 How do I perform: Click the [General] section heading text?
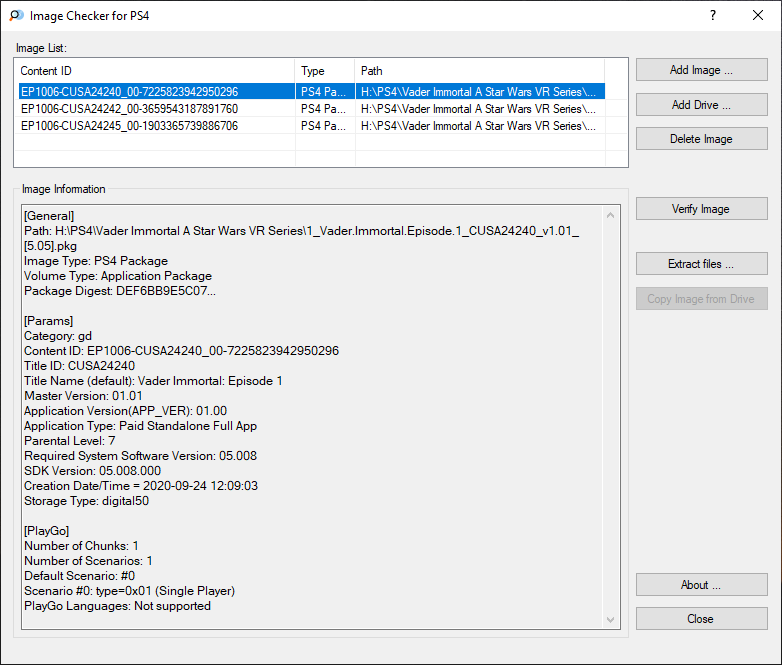click(x=49, y=216)
